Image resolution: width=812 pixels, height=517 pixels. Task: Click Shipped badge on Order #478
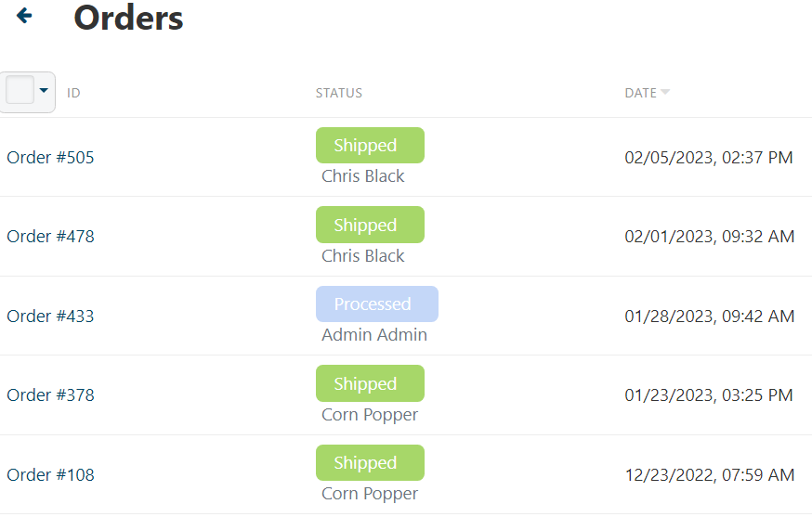tap(370, 225)
